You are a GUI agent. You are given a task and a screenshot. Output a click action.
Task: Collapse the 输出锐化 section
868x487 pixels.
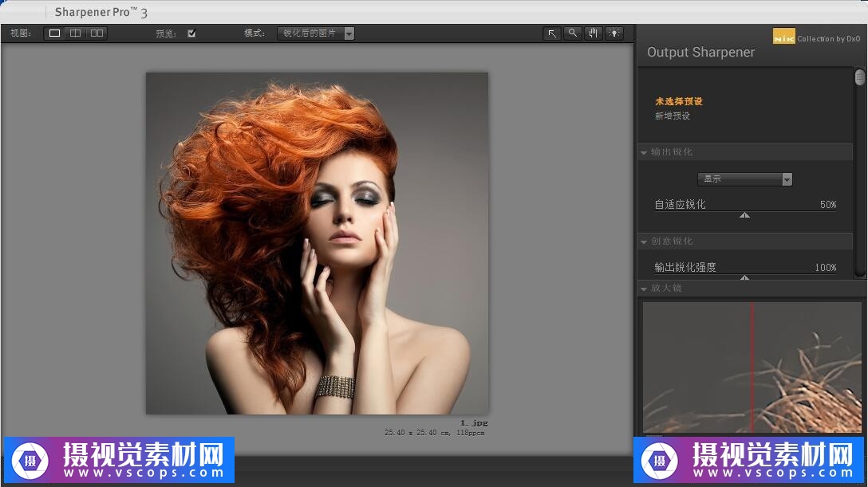[644, 152]
